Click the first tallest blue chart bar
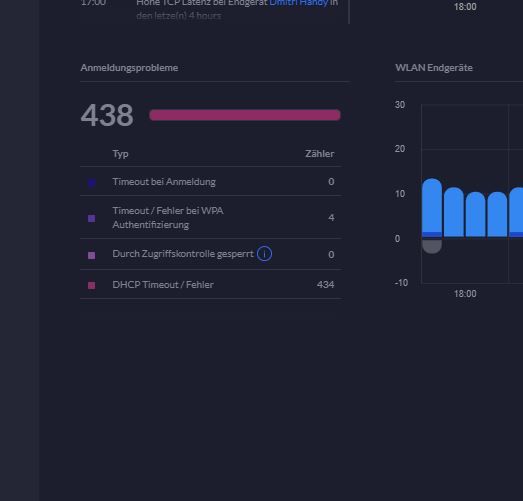Screen dimensions: 523x501 click(x=432, y=207)
